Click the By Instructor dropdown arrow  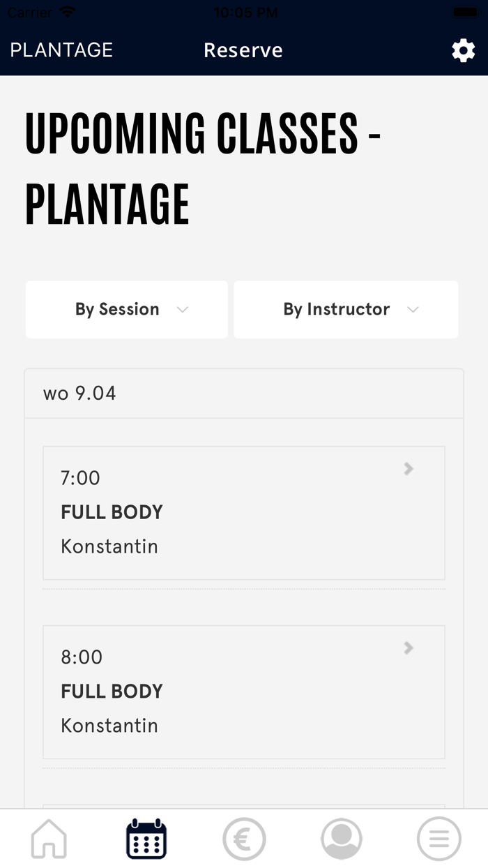tap(413, 310)
